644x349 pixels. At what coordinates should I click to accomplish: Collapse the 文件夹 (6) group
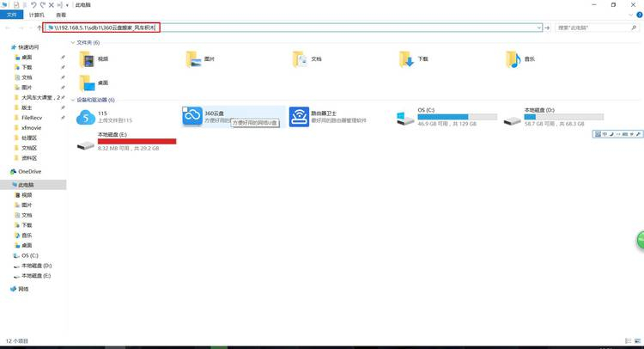(73, 42)
